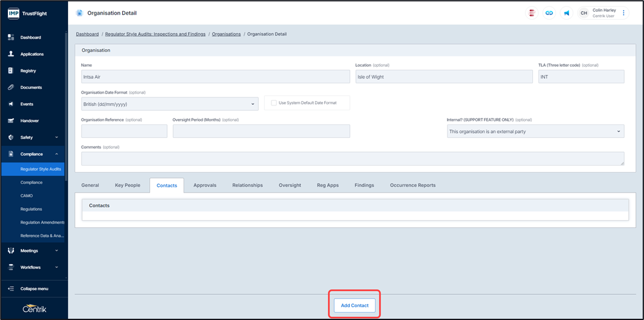Click the Events megaphone icon in sidebar

tap(10, 104)
